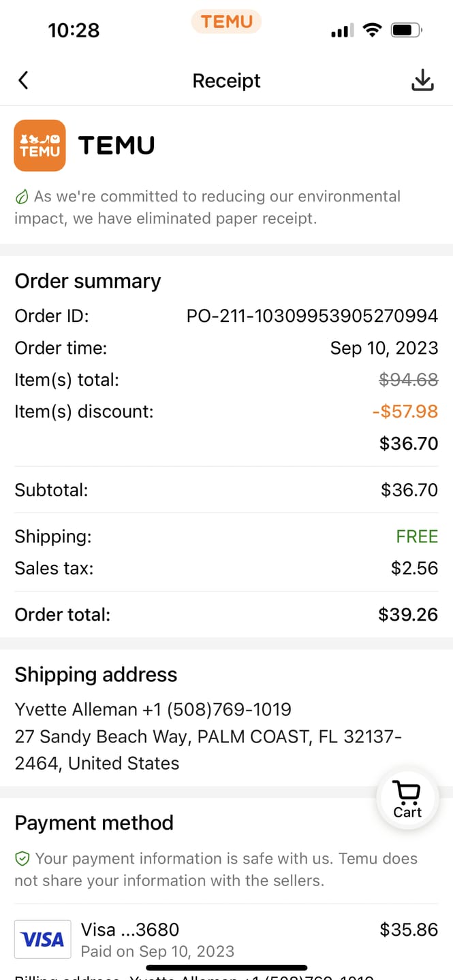Tap the TEMU pill in status bar
453x980 pixels.
tap(226, 22)
